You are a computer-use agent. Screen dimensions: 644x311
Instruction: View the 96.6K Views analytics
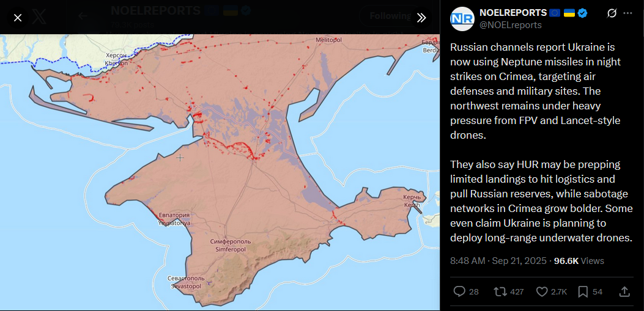tap(579, 261)
